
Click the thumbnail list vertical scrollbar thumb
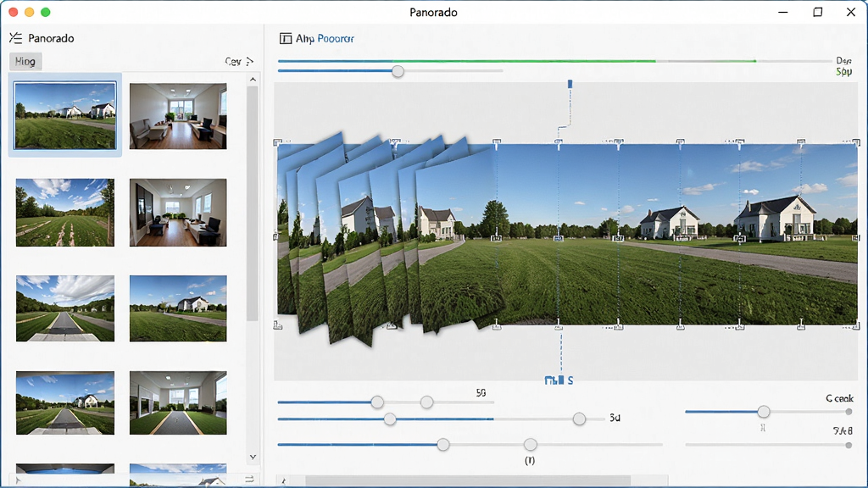click(x=253, y=203)
